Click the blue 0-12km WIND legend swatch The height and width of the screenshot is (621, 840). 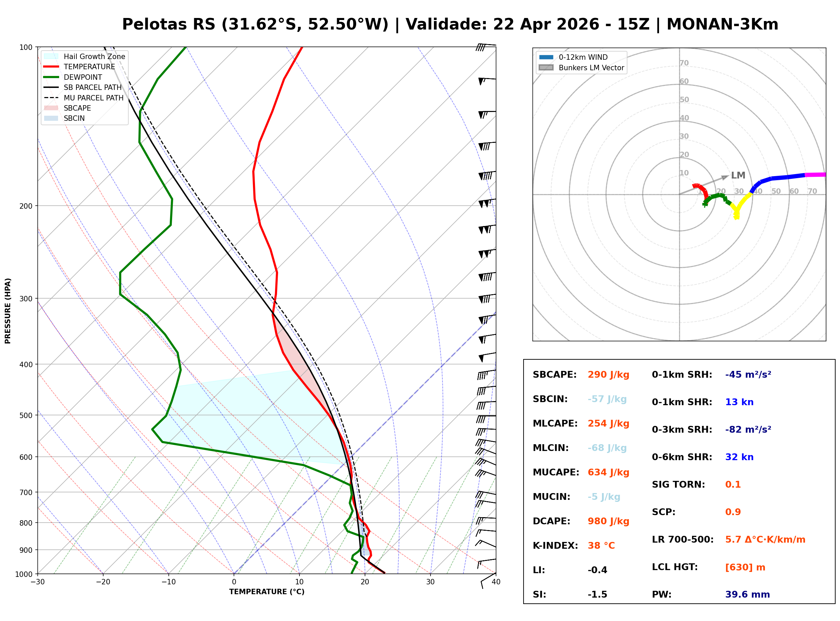[546, 57]
